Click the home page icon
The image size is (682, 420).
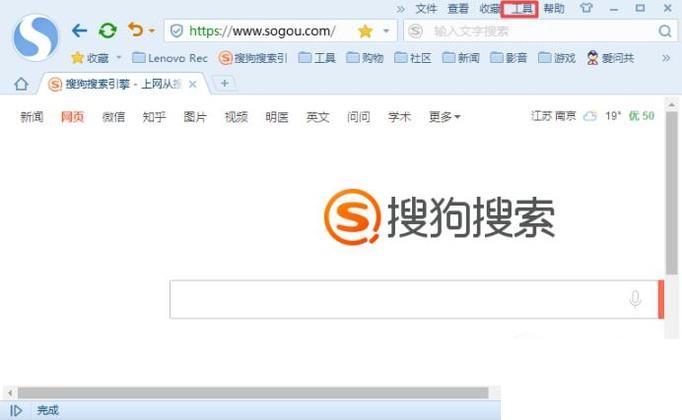(21, 84)
